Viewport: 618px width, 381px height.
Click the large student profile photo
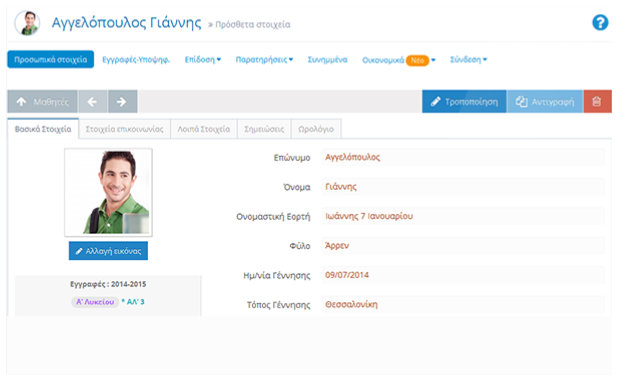[108, 192]
